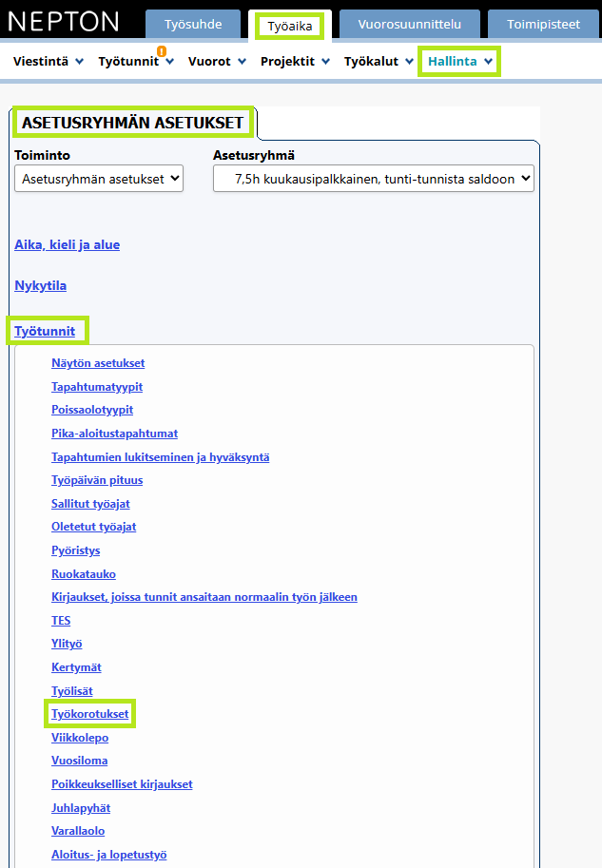Image resolution: width=602 pixels, height=868 pixels.
Task: Expand the Viestintä menu chevron
Action: [79, 62]
